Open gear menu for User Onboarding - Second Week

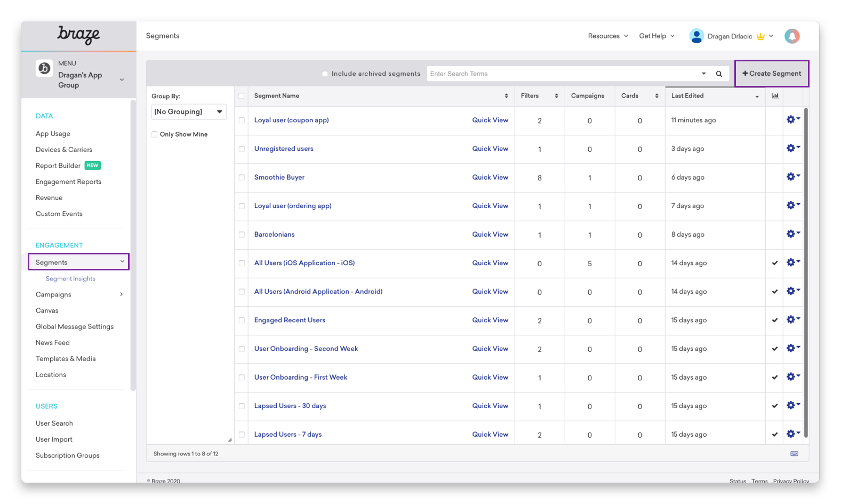tap(793, 348)
